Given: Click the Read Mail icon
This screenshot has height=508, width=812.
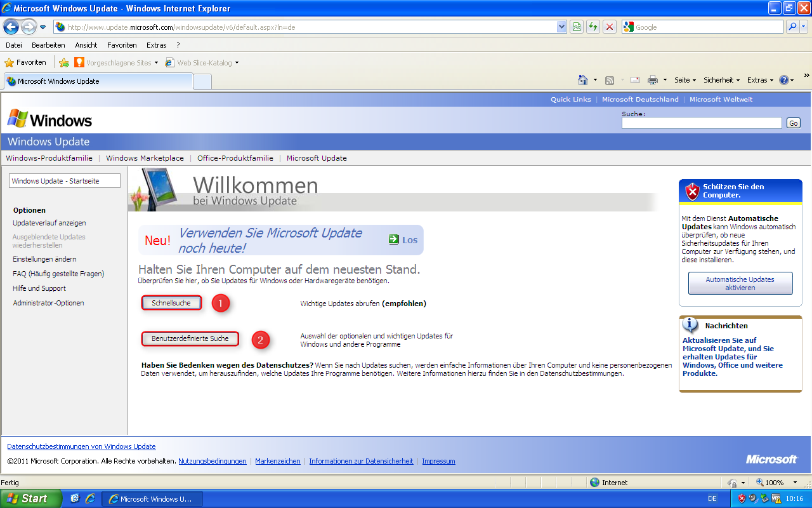Looking at the screenshot, I should click(634, 79).
